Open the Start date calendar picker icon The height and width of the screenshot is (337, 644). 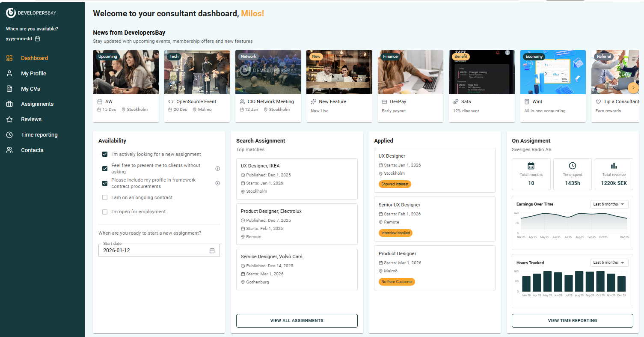[212, 251]
